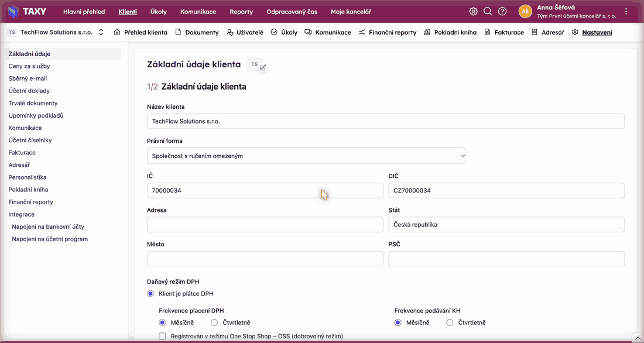
Task: Click the scroll-to-top arrow at bottom right
Action: (636, 337)
